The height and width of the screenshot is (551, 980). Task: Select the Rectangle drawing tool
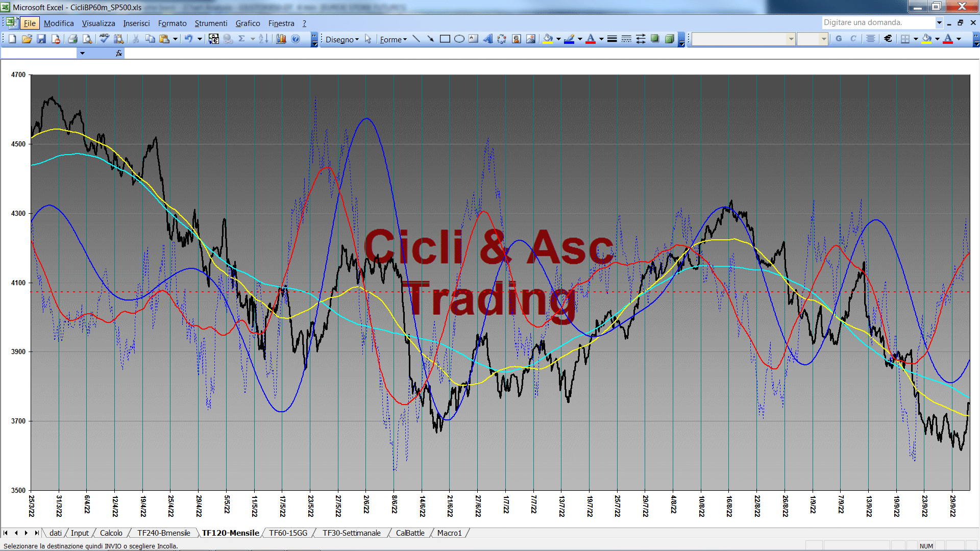[445, 39]
